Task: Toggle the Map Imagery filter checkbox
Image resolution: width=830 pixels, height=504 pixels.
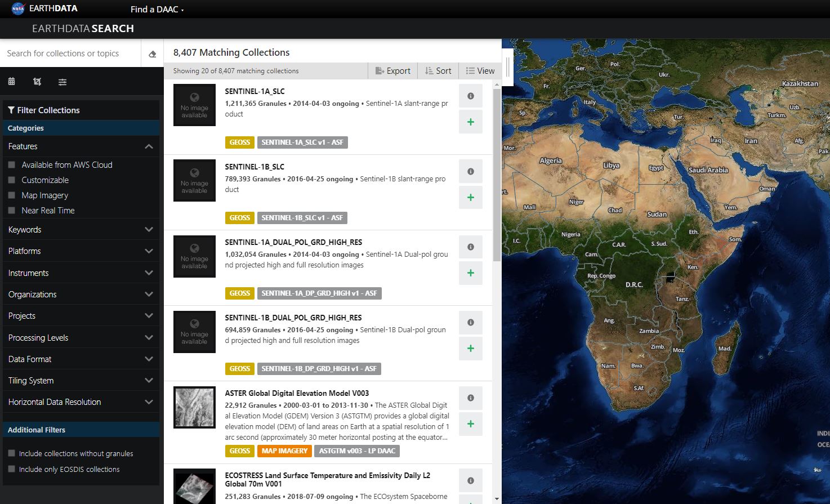Action: [x=11, y=195]
